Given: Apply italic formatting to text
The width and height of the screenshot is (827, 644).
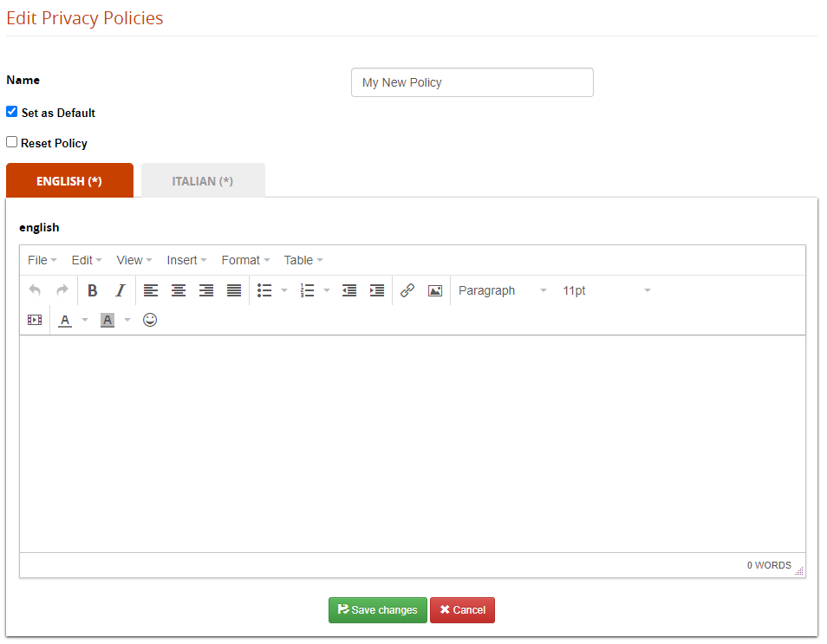Looking at the screenshot, I should pyautogui.click(x=120, y=290).
